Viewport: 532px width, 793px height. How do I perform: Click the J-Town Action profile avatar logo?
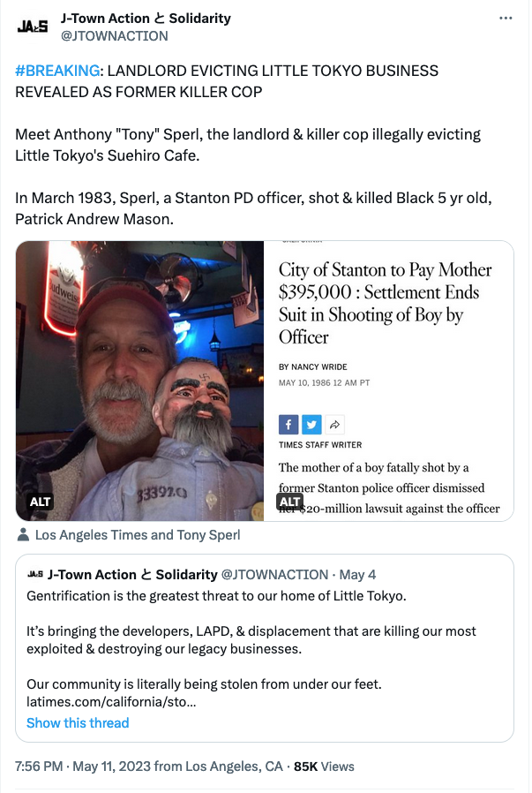(x=33, y=26)
